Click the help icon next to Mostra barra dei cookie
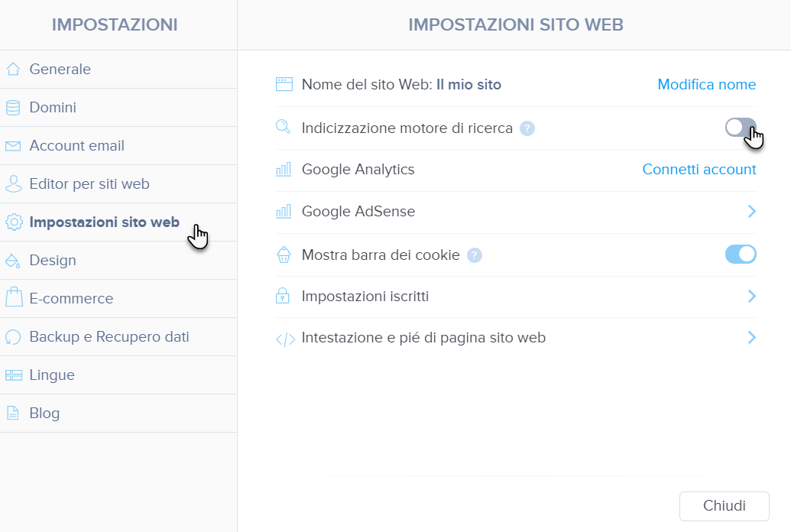 click(474, 255)
